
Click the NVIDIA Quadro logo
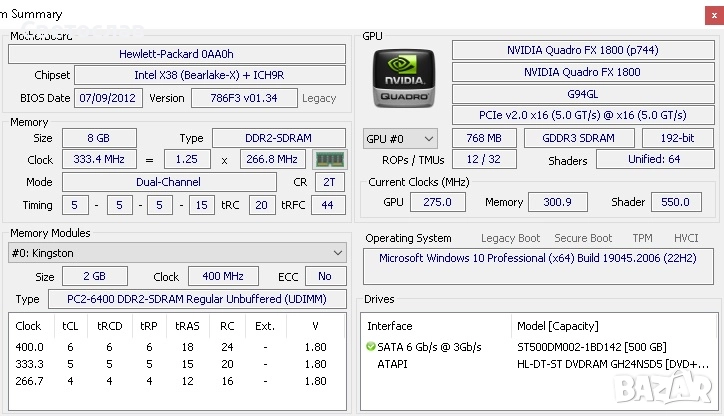(403, 82)
